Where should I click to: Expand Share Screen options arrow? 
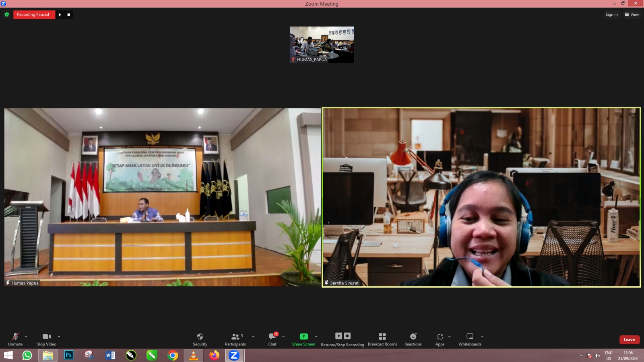tap(316, 336)
